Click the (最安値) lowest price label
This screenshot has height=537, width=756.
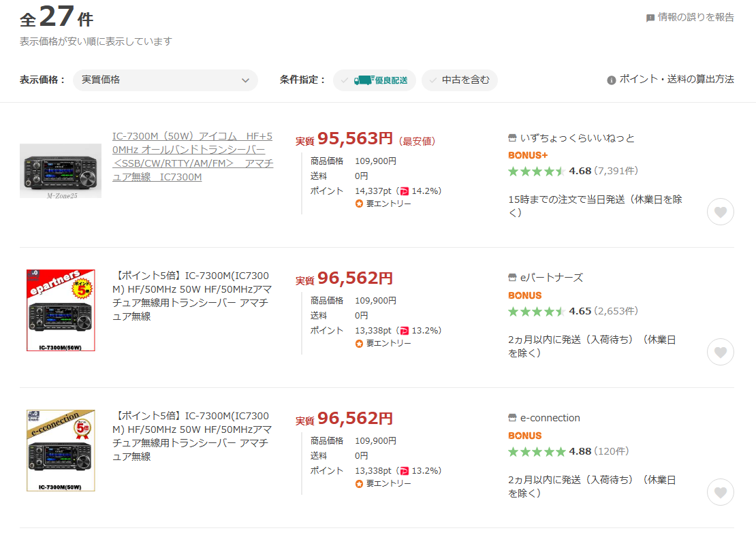417,141
